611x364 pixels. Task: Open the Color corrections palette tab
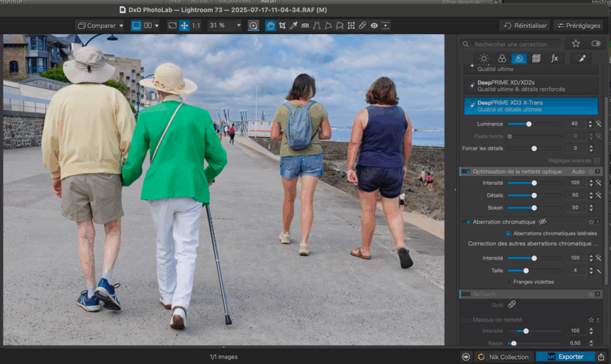pyautogui.click(x=502, y=58)
